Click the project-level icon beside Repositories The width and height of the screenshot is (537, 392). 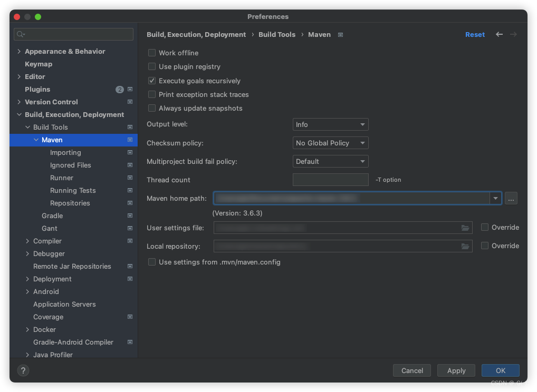[x=130, y=203]
